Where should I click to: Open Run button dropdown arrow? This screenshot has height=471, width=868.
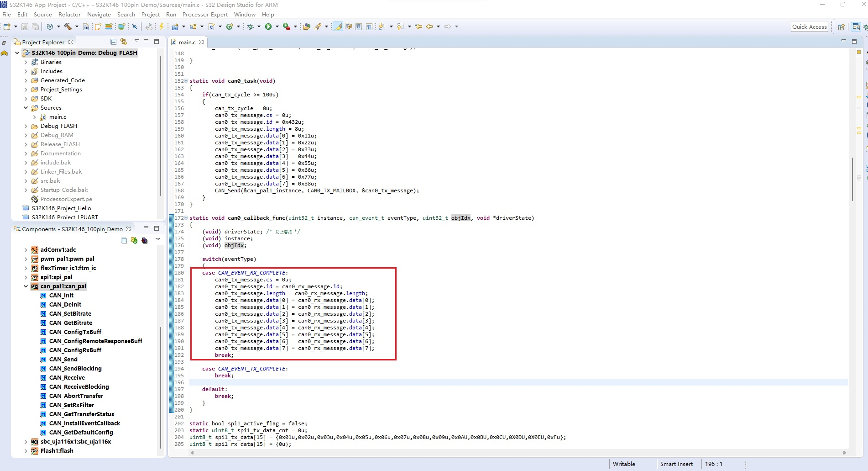click(277, 26)
